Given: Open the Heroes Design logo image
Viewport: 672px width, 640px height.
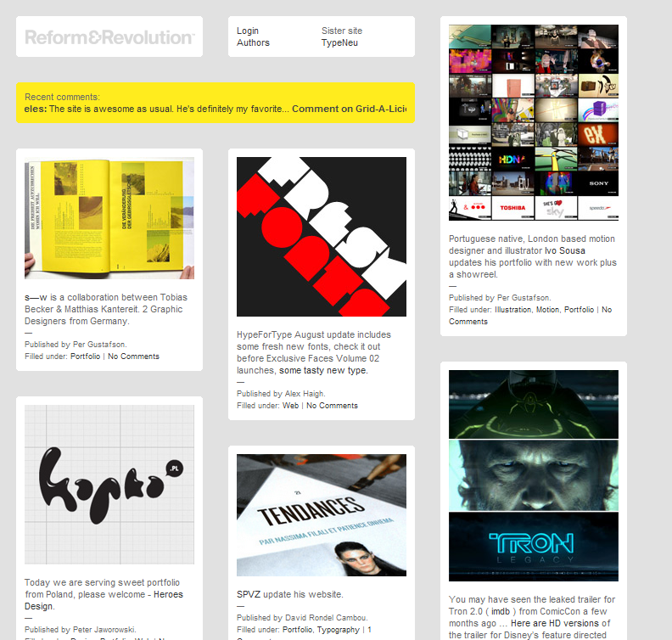Looking at the screenshot, I should [109, 485].
